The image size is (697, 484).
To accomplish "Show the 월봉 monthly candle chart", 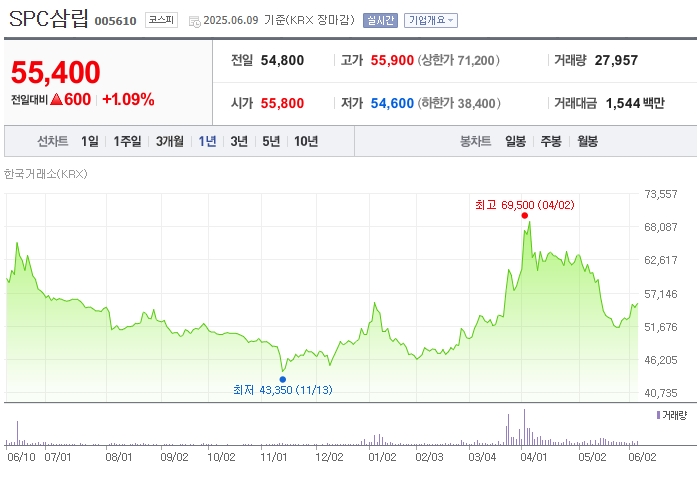I will coord(587,141).
